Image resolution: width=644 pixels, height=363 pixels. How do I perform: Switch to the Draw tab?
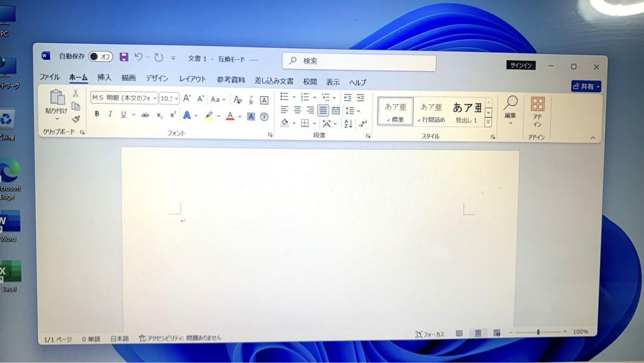tap(129, 78)
